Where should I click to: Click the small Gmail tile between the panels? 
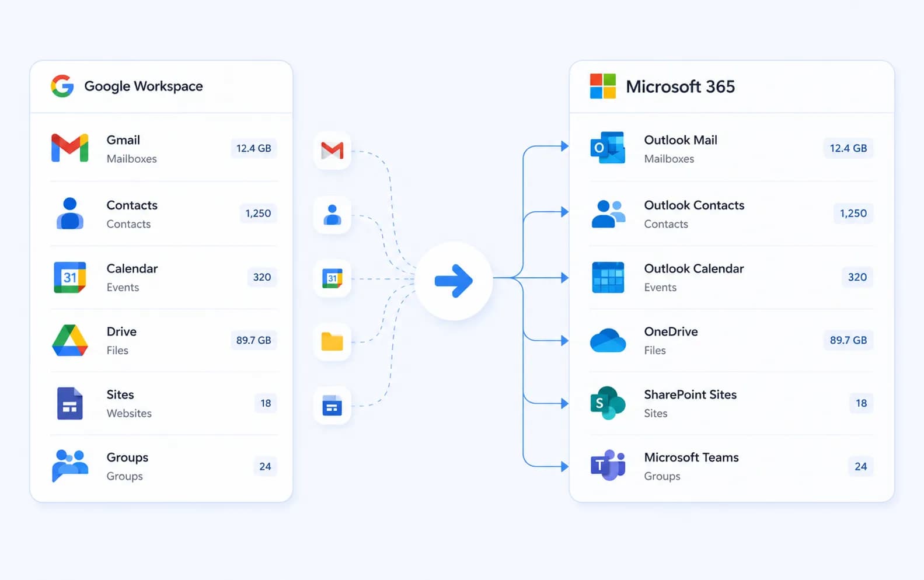332,151
